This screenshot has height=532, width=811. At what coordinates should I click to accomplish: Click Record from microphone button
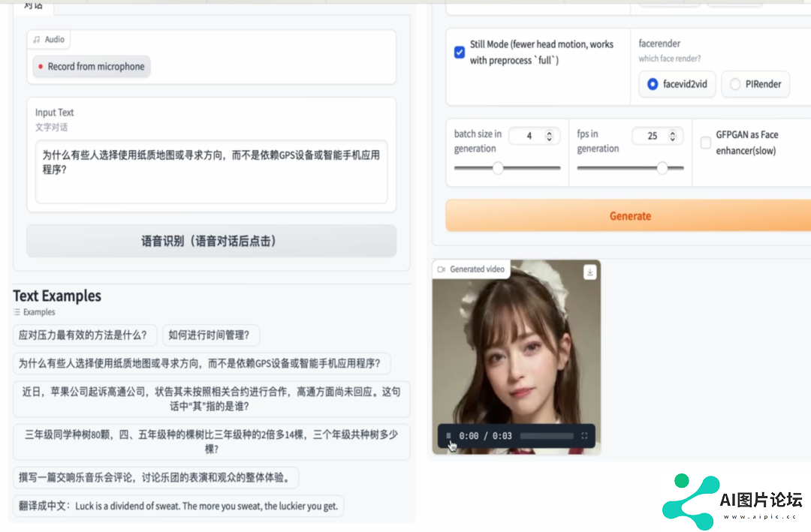[92, 67]
